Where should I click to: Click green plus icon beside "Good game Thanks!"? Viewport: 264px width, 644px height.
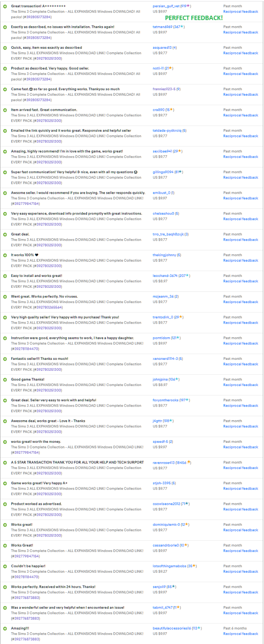pos(5,380)
